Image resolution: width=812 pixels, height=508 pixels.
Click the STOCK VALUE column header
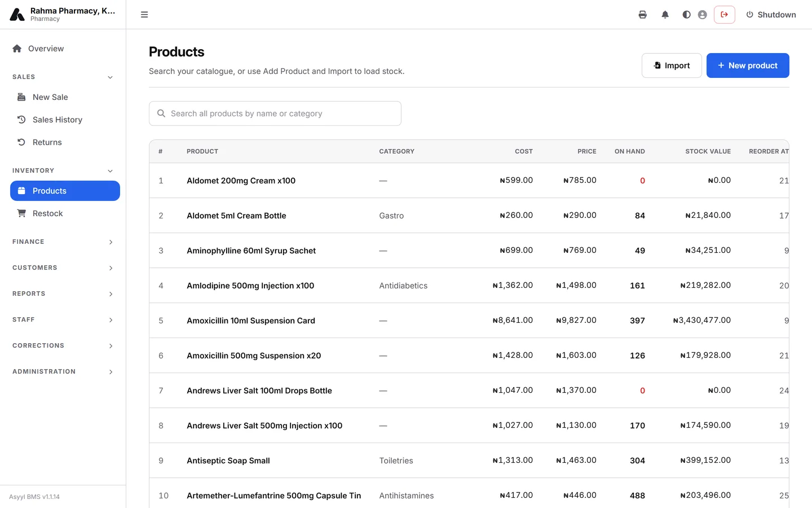(x=708, y=151)
